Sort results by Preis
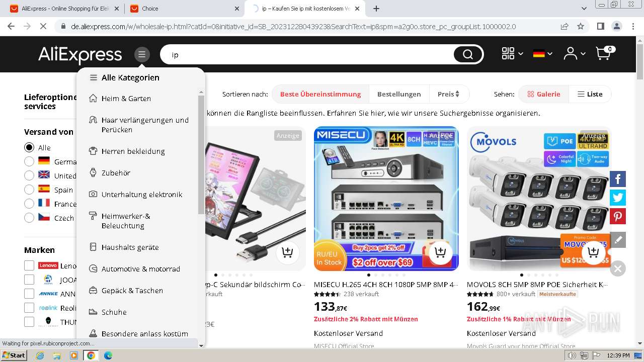Image resolution: width=644 pixels, height=362 pixels. click(x=449, y=94)
